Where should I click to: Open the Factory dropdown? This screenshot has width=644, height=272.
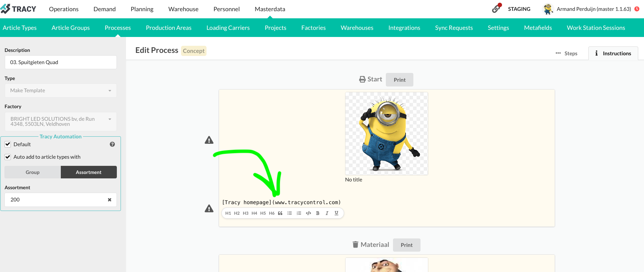[x=61, y=121]
